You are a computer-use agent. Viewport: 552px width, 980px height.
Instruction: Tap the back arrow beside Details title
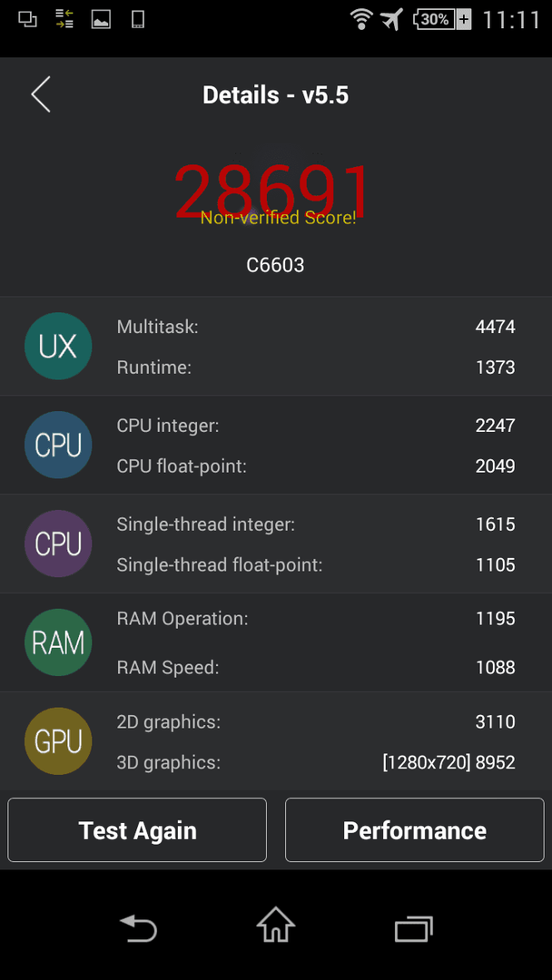click(x=41, y=95)
